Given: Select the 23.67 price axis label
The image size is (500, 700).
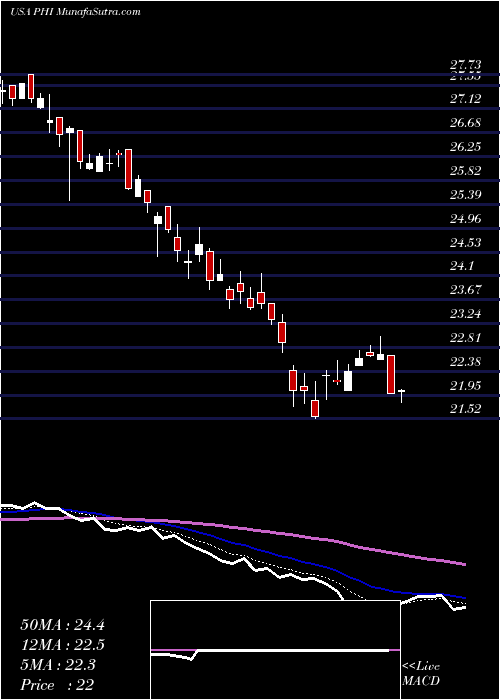Looking at the screenshot, I should (465, 291).
